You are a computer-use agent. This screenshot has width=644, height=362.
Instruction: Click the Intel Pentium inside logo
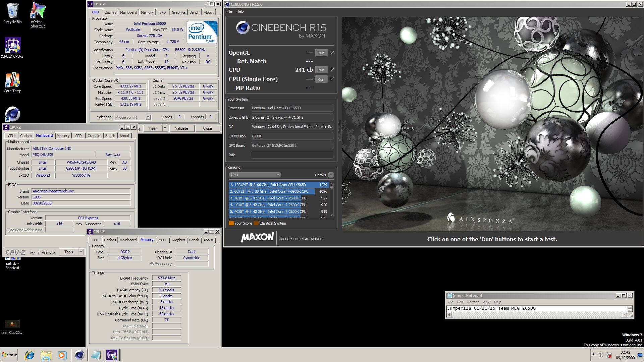tap(202, 32)
